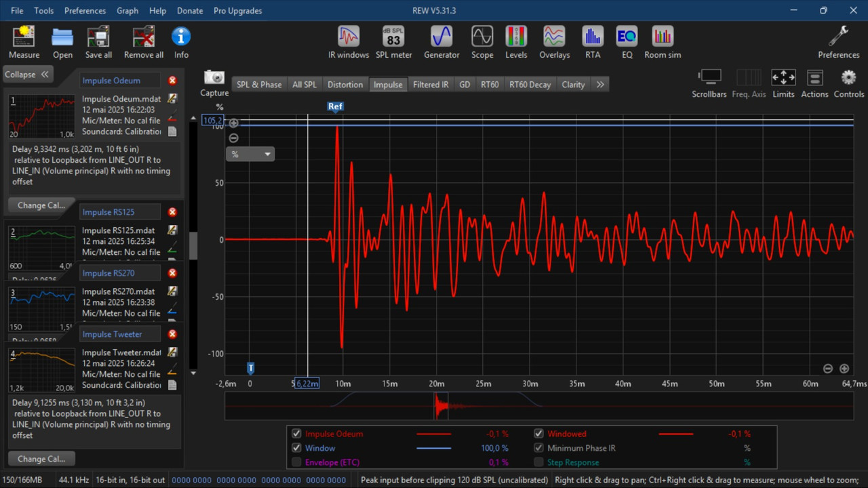Viewport: 868px width, 488px height.
Task: Switch to Filtered IR tab
Action: pos(431,85)
